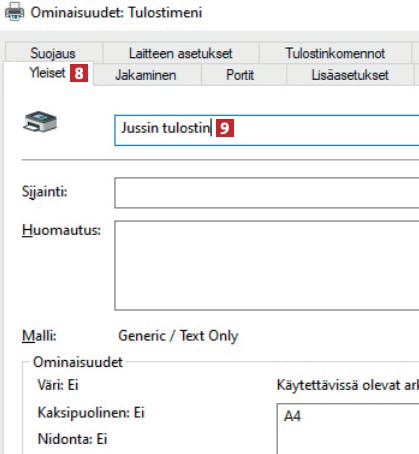The image size is (419, 454).
Task: Click the red number 8 marker
Action: click(79, 73)
